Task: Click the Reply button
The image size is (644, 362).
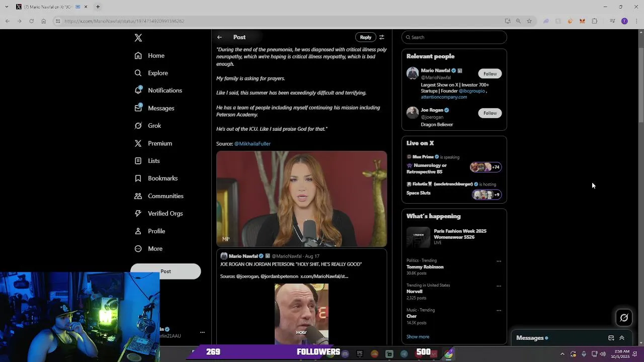Action: 365,37
